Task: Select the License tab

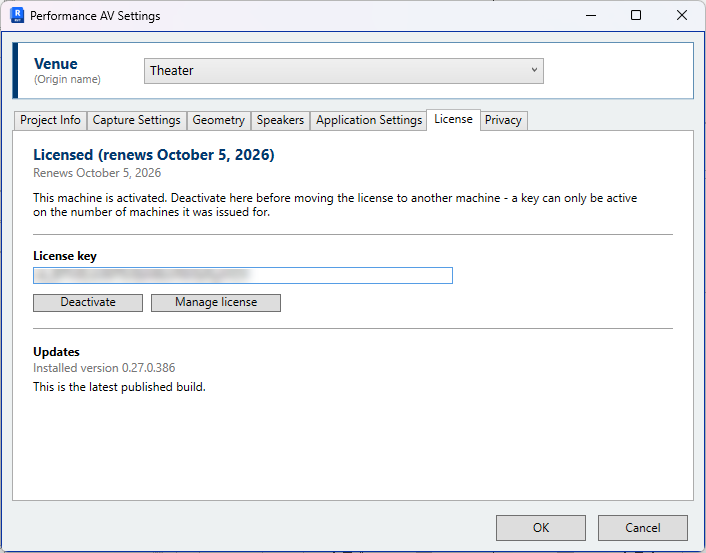Action: click(x=453, y=119)
